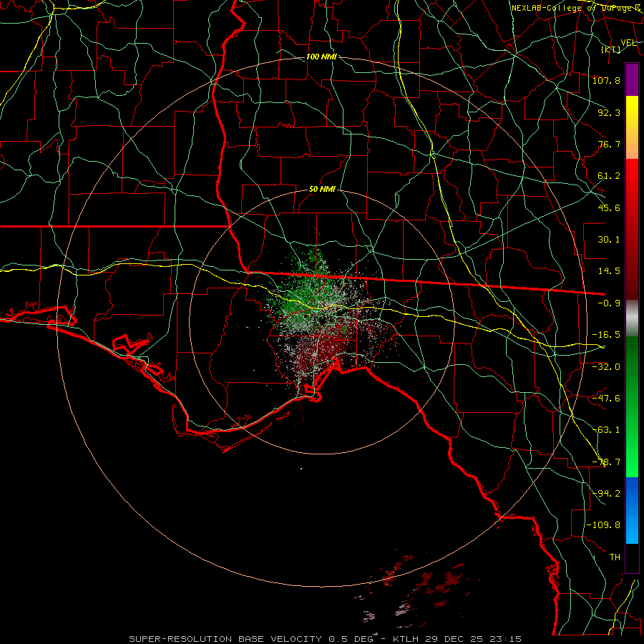Image resolution: width=644 pixels, height=644 pixels.
Task: Click the yellow-orange segment of the color bar
Action: (x=632, y=127)
